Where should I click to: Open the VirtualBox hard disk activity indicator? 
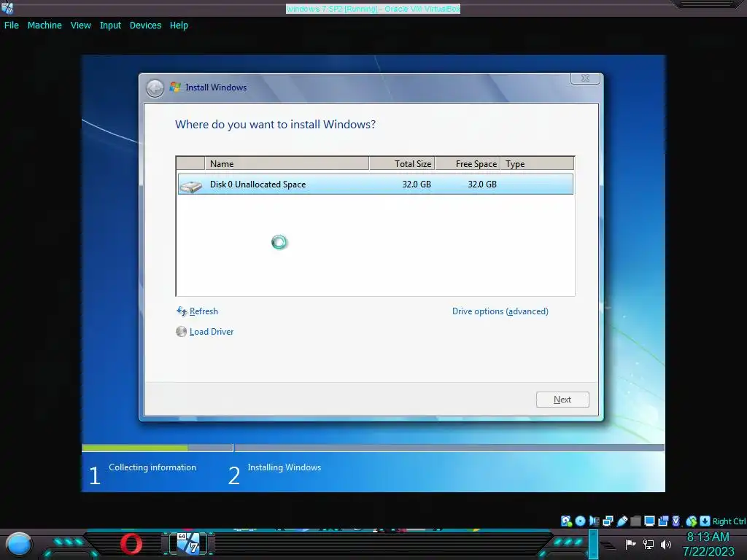(566, 521)
